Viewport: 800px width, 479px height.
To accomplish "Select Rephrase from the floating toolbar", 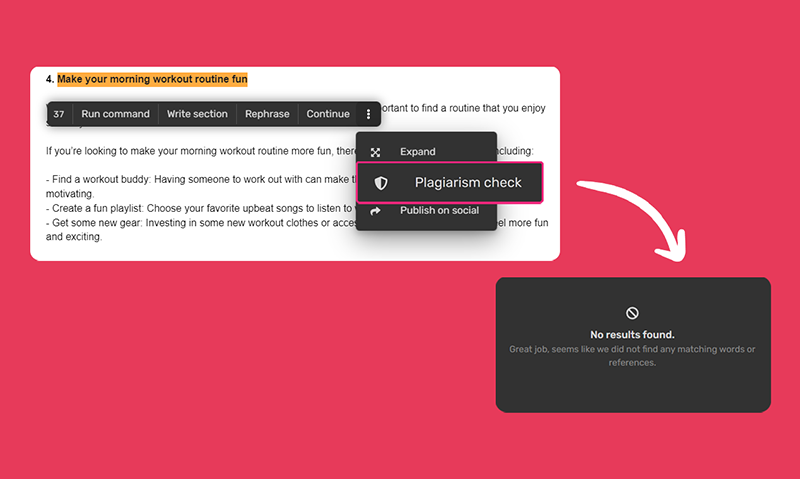I will (266, 114).
